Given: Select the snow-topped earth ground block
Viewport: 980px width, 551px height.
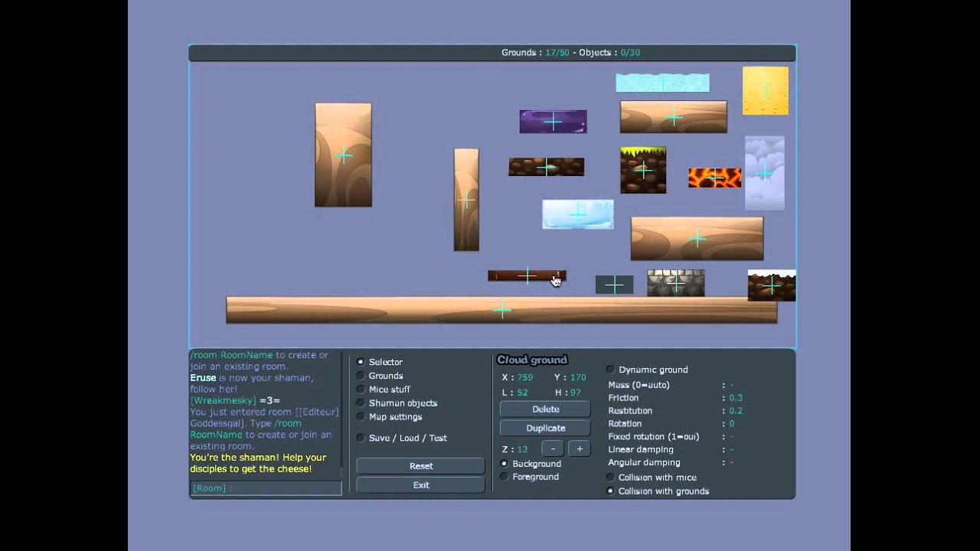Looking at the screenshot, I should pyautogui.click(x=772, y=285).
